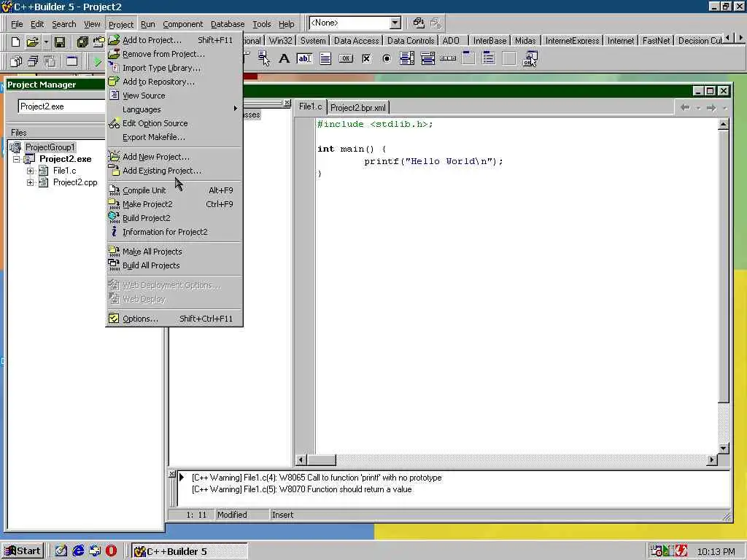Select the GroupBox component icon
The width and height of the screenshot is (747, 560).
[x=468, y=58]
